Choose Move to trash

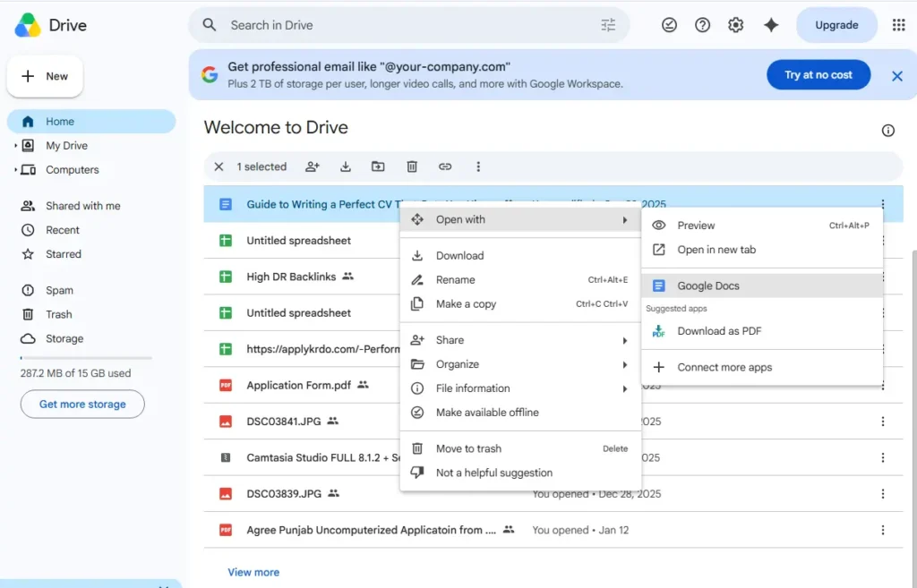pyautogui.click(x=520, y=449)
